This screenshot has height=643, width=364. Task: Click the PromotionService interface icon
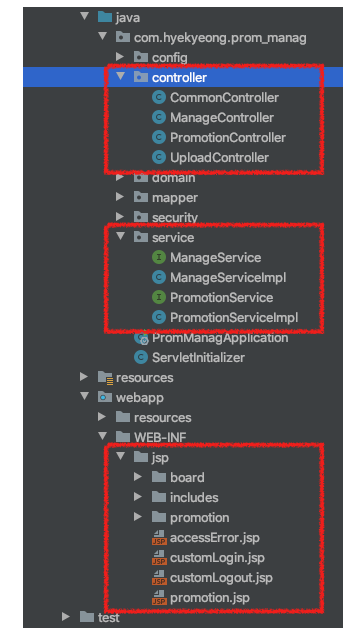coord(159,298)
